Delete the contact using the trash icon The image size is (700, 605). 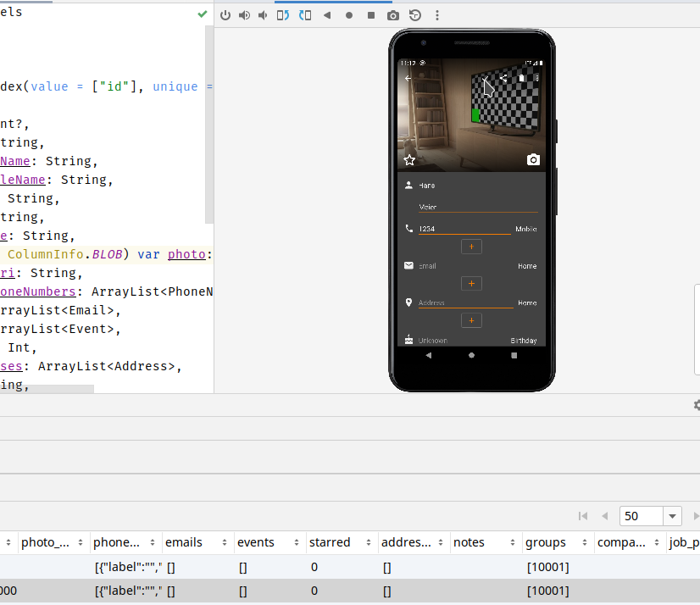click(521, 77)
